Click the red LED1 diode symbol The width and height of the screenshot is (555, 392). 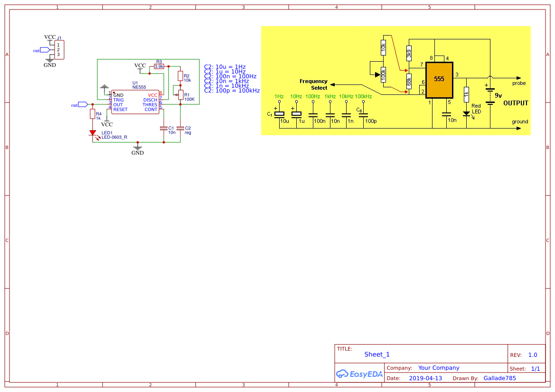point(94,132)
